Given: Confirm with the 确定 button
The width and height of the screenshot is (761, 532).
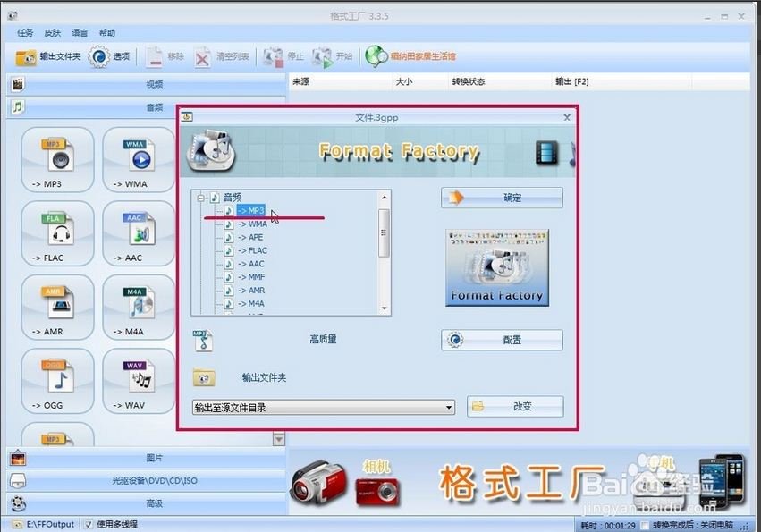Looking at the screenshot, I should coord(501,198).
